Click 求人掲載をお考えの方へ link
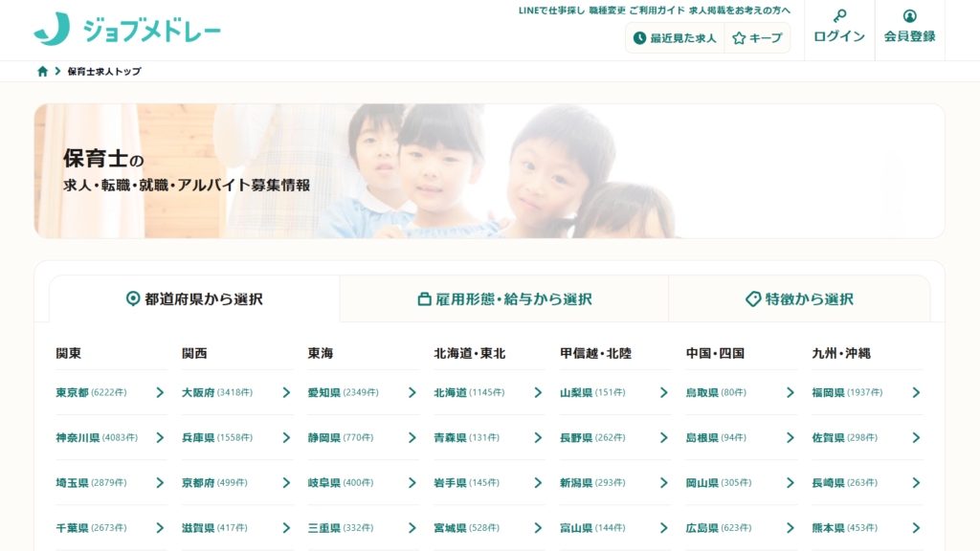 click(x=740, y=11)
